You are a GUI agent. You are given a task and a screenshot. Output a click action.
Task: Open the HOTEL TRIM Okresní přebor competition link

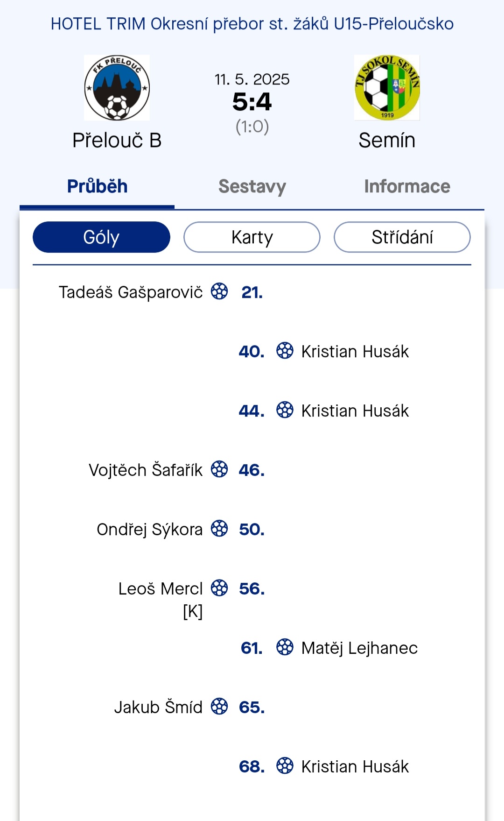point(252,24)
